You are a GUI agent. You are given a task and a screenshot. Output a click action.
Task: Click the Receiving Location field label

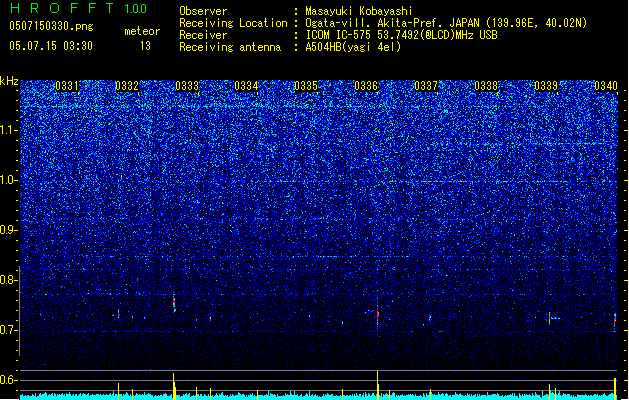tap(233, 23)
